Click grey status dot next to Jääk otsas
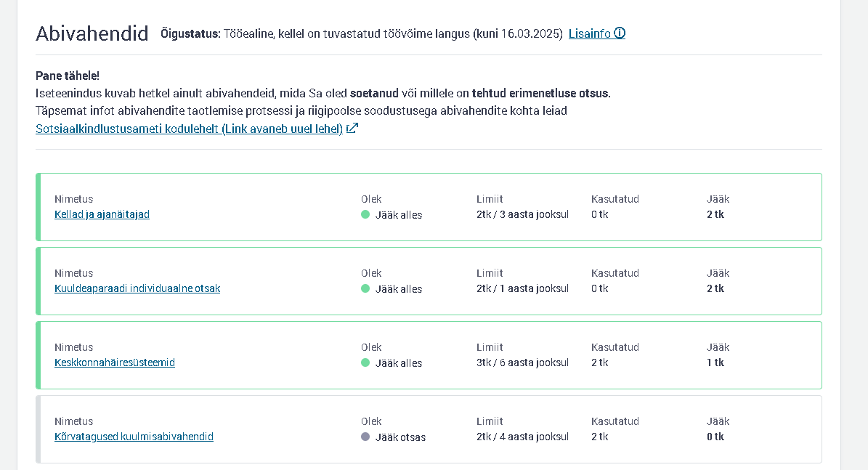The height and width of the screenshot is (470, 868). (365, 437)
